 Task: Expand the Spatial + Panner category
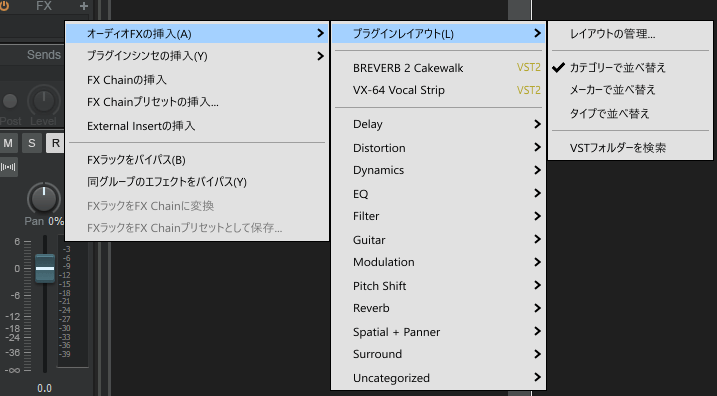[x=438, y=332]
